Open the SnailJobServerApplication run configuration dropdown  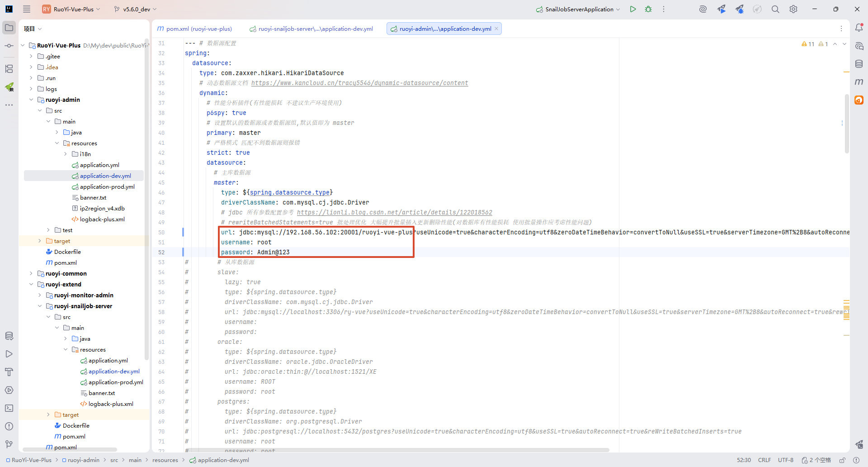[x=578, y=9]
